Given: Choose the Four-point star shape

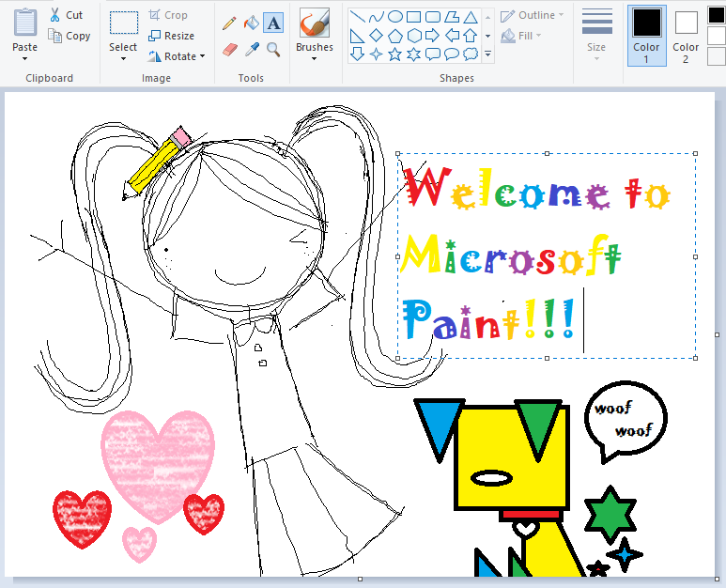Looking at the screenshot, I should point(376,54).
